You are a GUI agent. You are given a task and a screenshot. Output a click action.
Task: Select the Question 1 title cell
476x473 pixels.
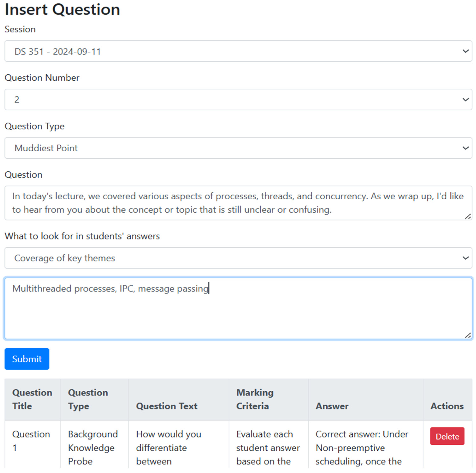(x=31, y=441)
